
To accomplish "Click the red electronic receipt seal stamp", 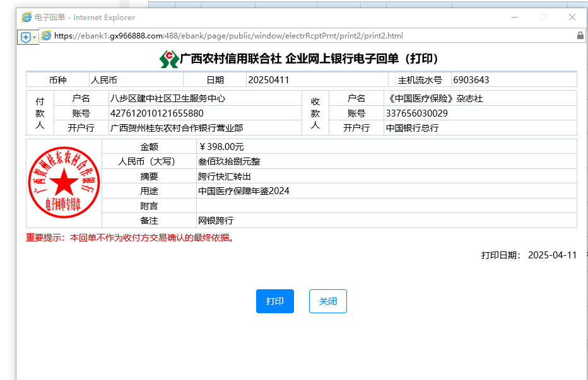I will (64, 182).
